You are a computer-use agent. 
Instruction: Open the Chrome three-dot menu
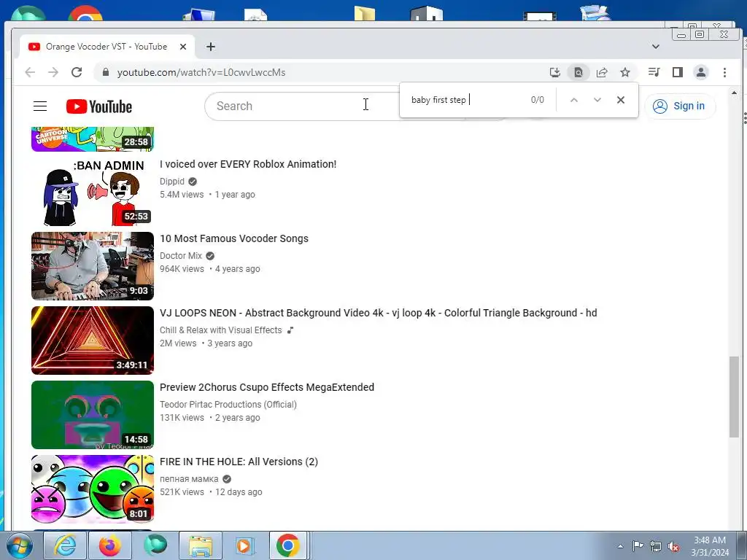(x=724, y=72)
